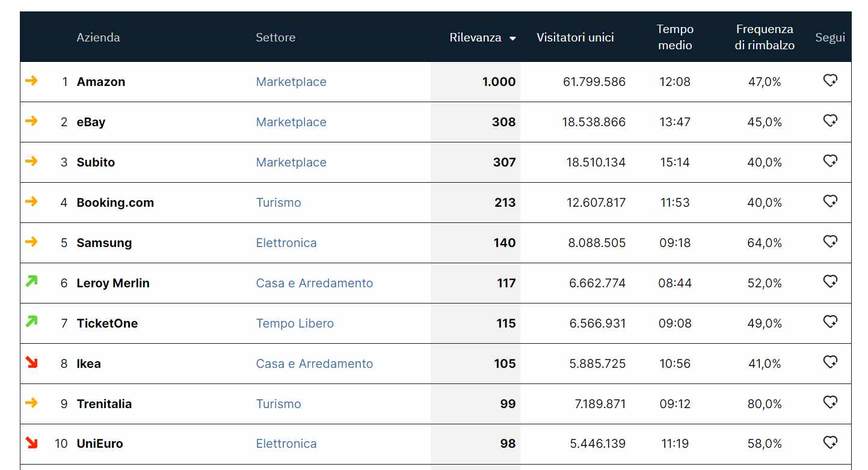The width and height of the screenshot is (868, 470).
Task: Open the Leroy Merlin company link
Action: tap(113, 283)
